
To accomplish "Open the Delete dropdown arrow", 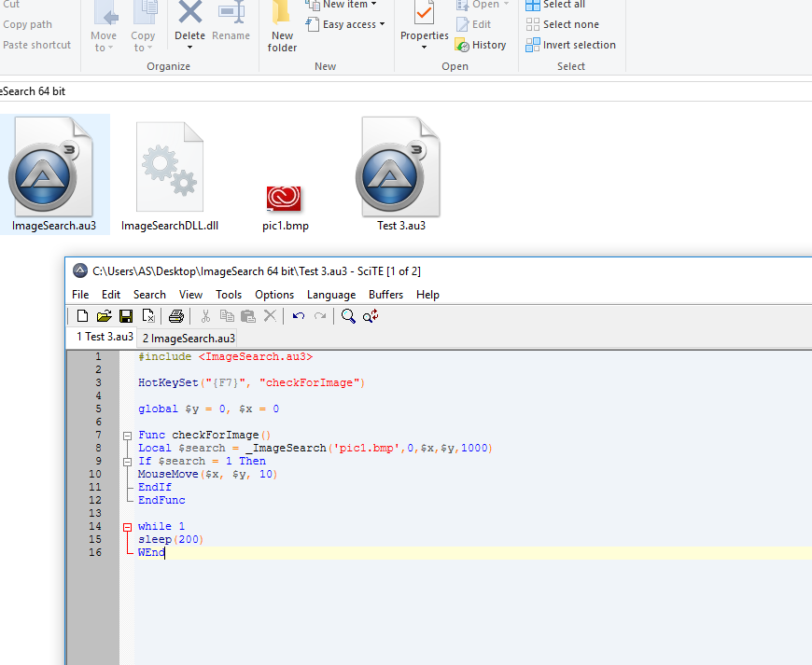I will click(x=190, y=48).
